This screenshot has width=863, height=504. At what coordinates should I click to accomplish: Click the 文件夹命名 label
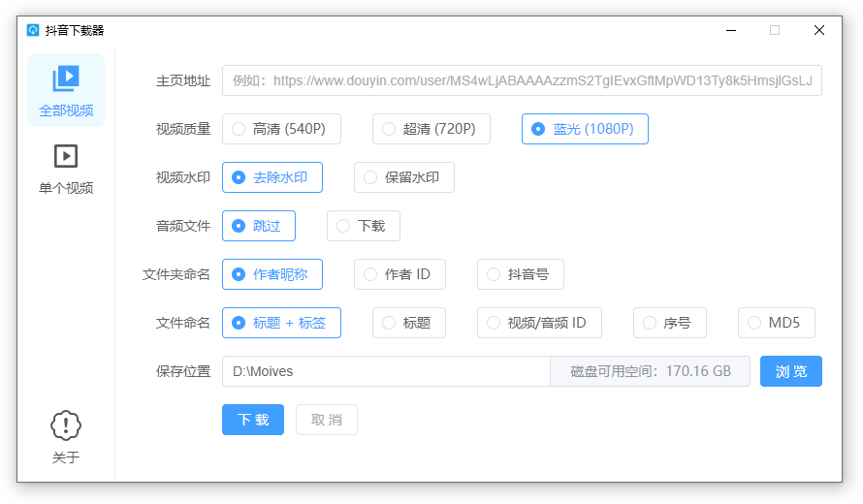176,274
